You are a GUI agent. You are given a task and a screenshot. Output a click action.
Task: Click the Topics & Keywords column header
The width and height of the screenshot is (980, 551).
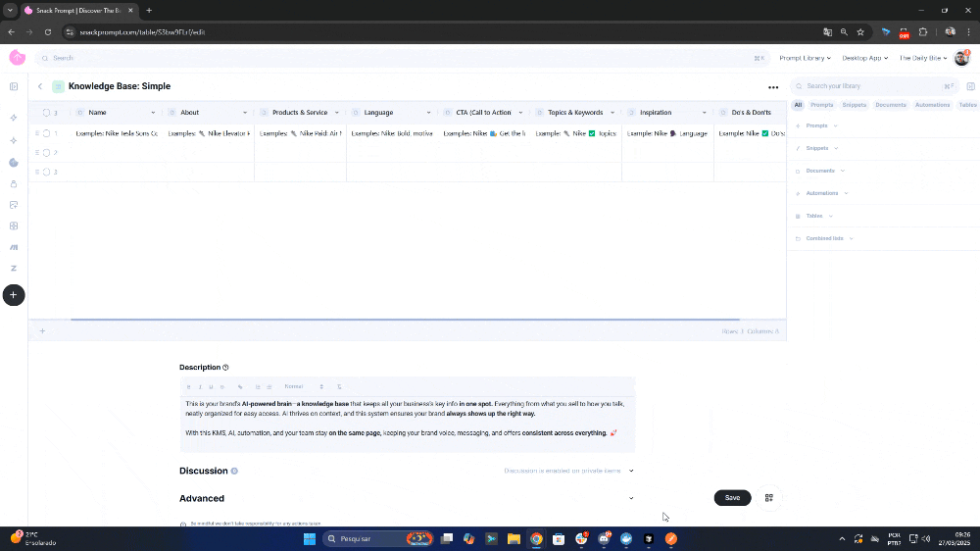point(575,113)
